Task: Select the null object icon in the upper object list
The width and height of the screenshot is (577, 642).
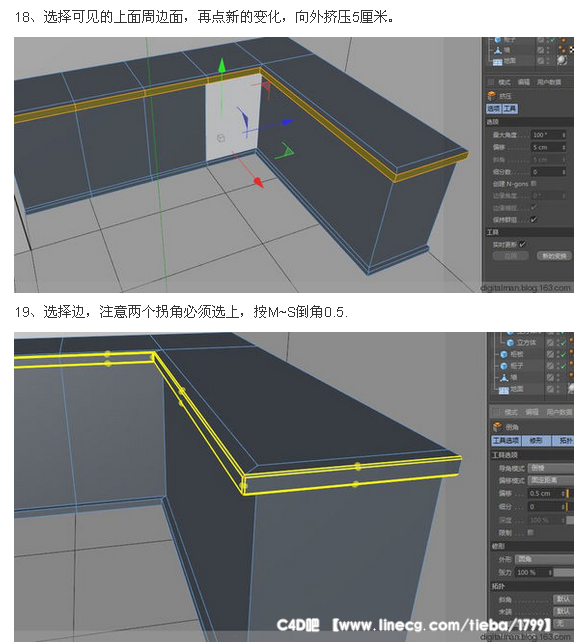Action: [498, 51]
